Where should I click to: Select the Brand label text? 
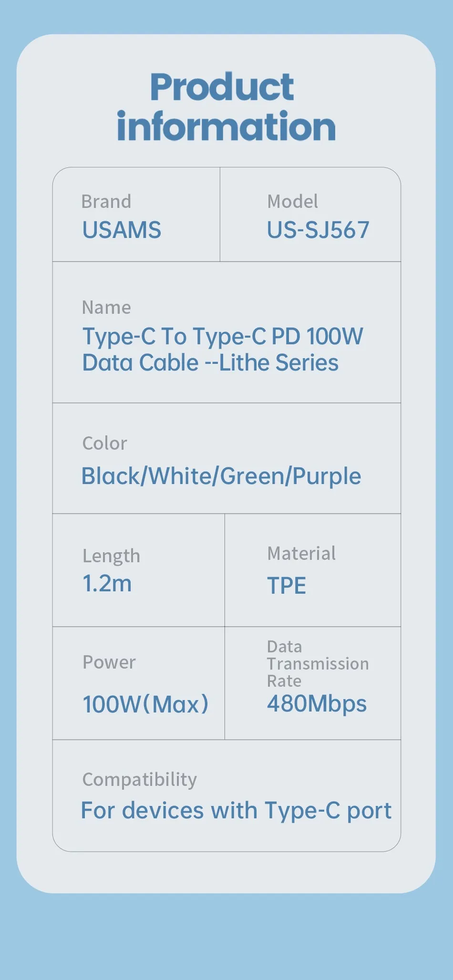[106, 201]
